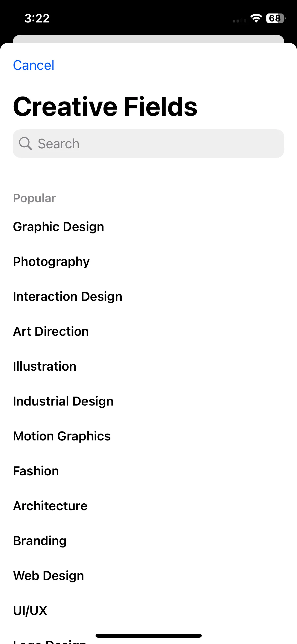The width and height of the screenshot is (297, 644).
Task: Pick Interaction Design option
Action: pos(148,297)
